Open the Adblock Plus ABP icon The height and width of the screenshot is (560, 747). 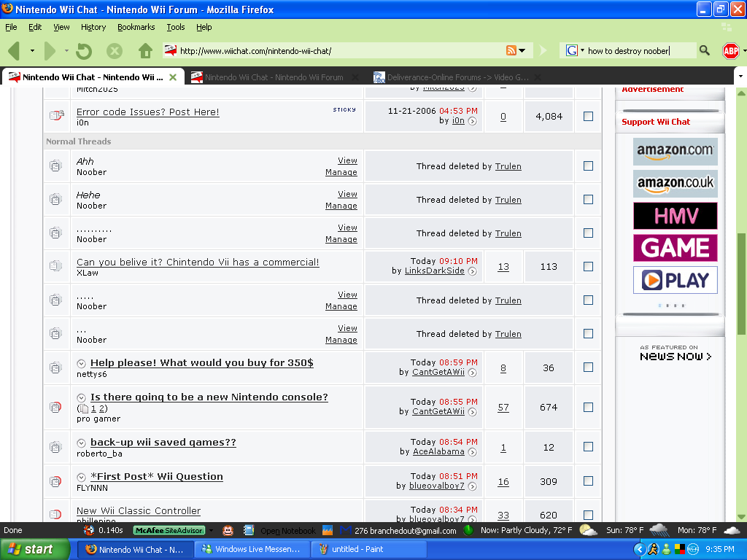point(730,50)
